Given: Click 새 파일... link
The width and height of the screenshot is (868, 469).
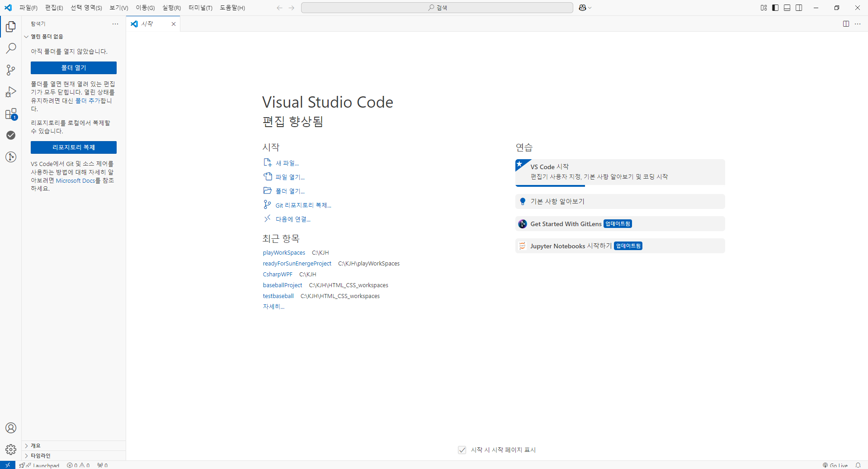Looking at the screenshot, I should pos(281,163).
